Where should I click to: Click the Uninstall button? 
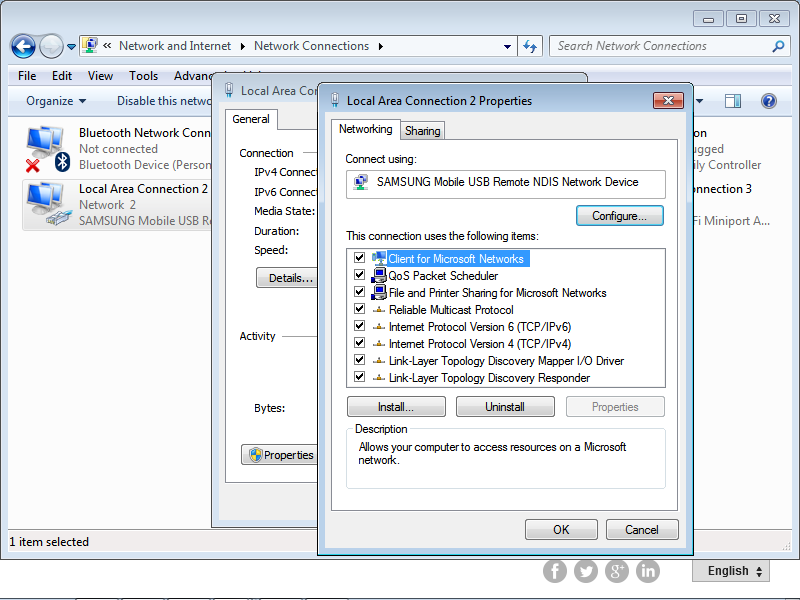click(505, 407)
